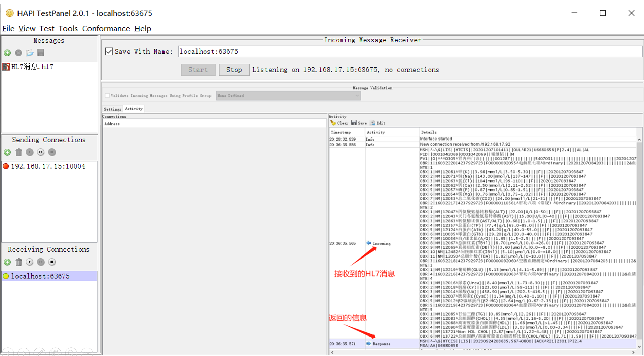
Task: Delete the selected sending connection
Action: point(19,152)
